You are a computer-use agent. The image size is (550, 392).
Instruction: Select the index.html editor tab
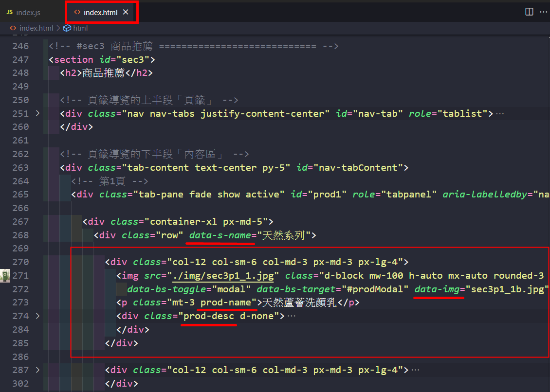100,12
